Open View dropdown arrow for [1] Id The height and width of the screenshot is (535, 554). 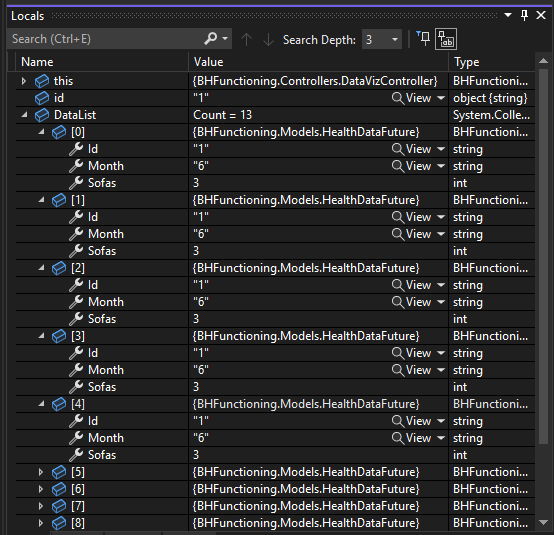[x=441, y=217]
